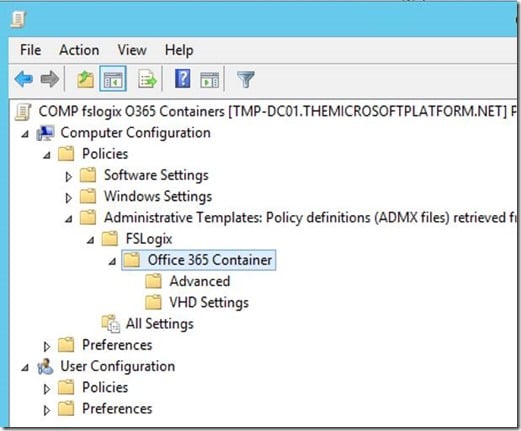Image resolution: width=521 pixels, height=431 pixels.
Task: Collapse the FSLogix node
Action: (x=91, y=240)
